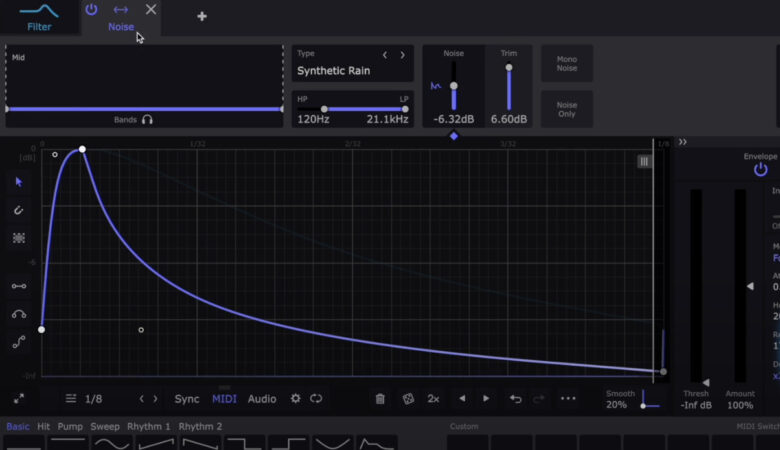The width and height of the screenshot is (780, 450).
Task: Click the trash icon to clear wave
Action: (380, 399)
